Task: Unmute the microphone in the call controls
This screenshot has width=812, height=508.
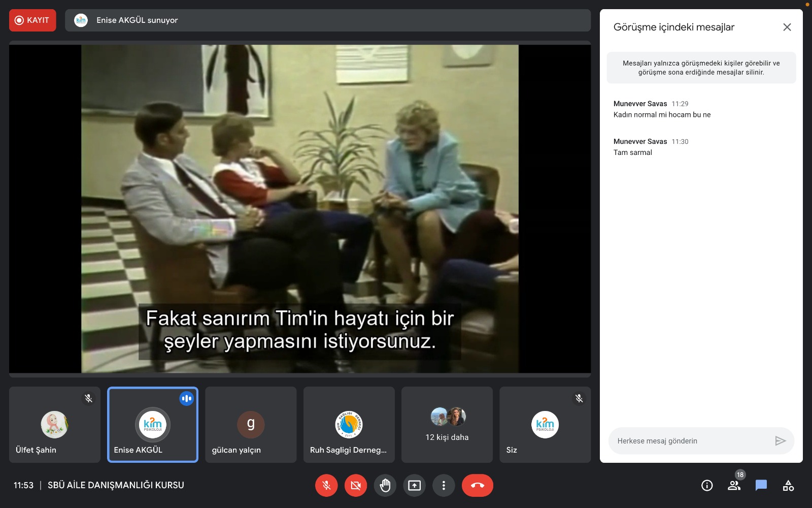Action: coord(326,486)
